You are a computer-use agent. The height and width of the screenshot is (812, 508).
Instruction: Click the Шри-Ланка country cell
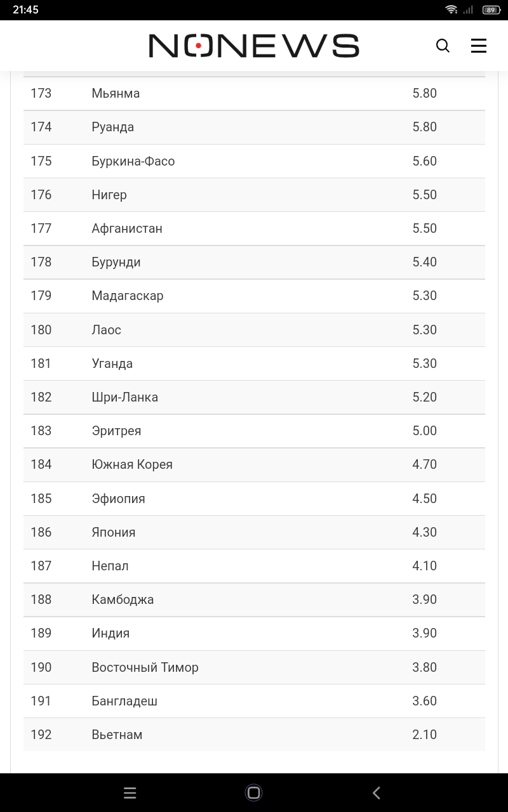tap(125, 397)
